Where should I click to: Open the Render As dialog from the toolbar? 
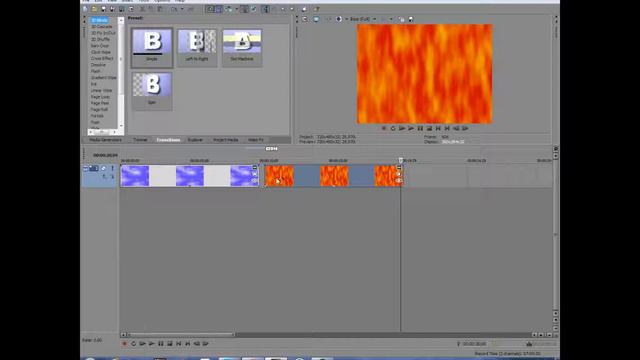[x=121, y=9]
